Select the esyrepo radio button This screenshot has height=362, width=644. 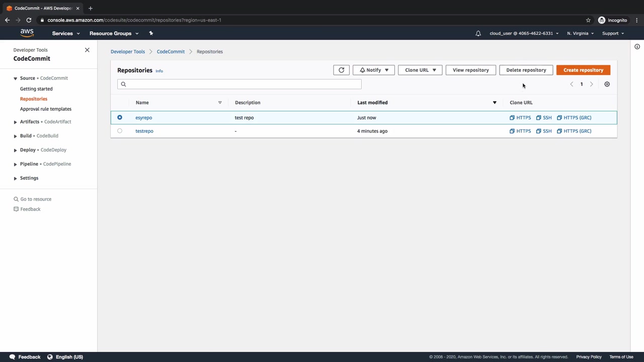click(120, 118)
